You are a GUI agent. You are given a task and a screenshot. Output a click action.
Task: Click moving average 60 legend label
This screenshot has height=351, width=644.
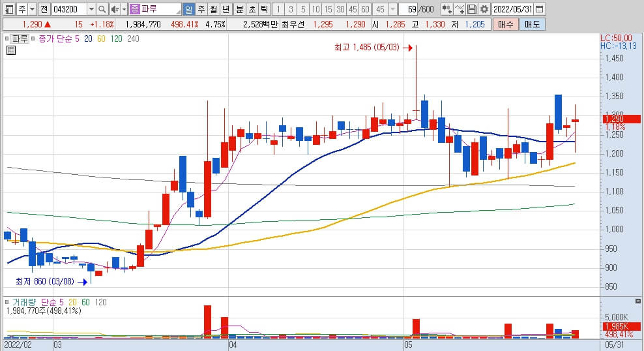tap(101, 38)
